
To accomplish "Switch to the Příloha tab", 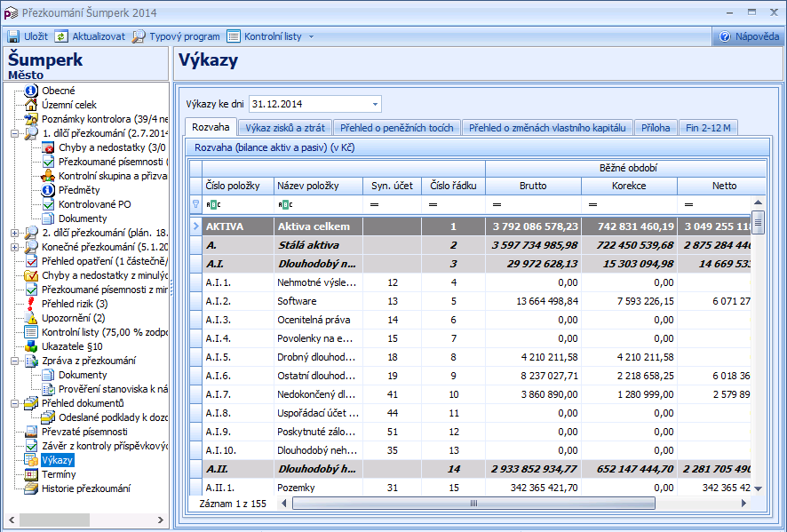I will point(656,128).
